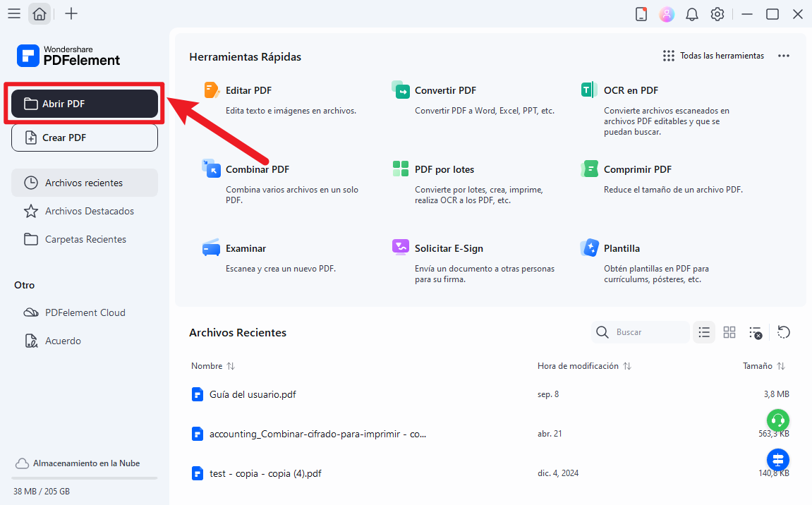Launch OCR en PDF

coord(632,90)
